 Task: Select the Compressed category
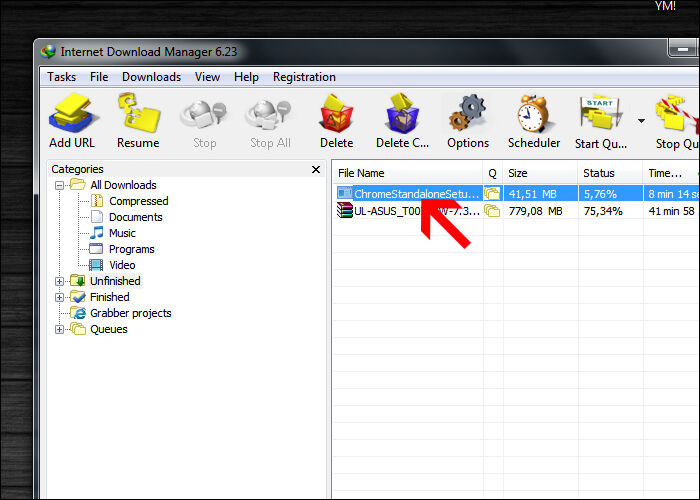[x=138, y=201]
